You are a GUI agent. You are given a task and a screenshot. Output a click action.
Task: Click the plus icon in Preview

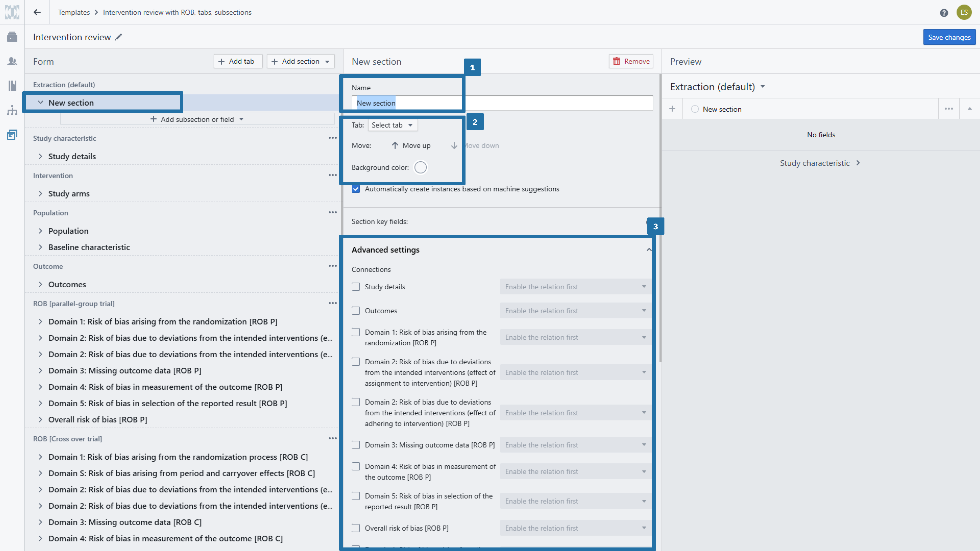click(x=672, y=109)
